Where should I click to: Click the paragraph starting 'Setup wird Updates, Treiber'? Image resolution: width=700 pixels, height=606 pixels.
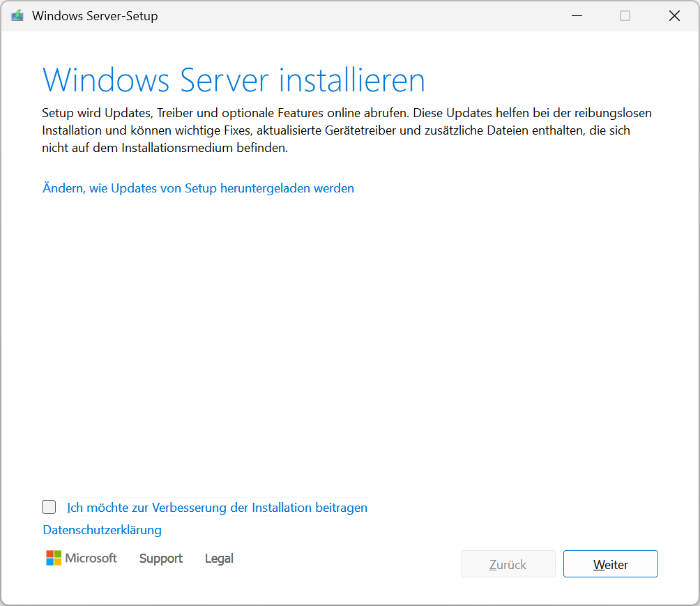click(x=347, y=130)
